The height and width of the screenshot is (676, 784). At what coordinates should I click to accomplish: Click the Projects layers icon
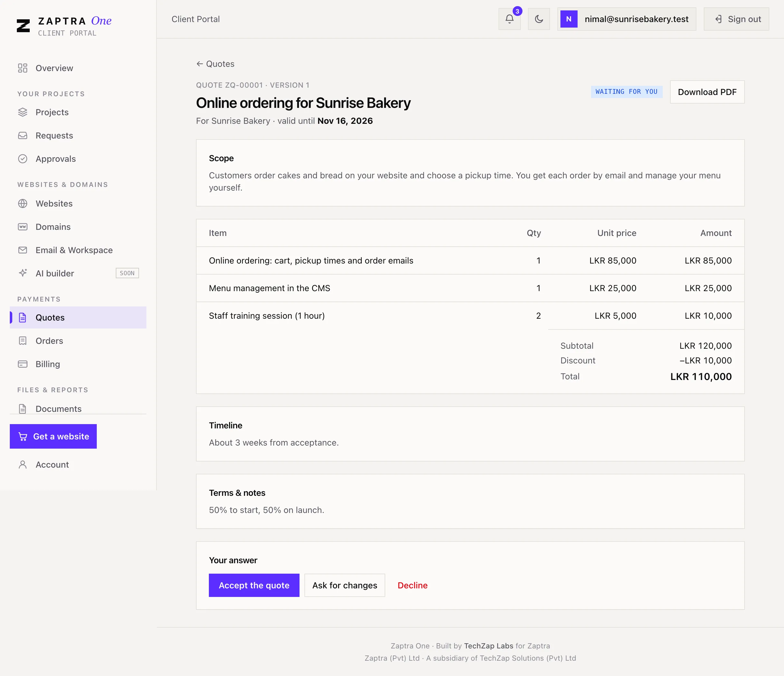click(23, 112)
